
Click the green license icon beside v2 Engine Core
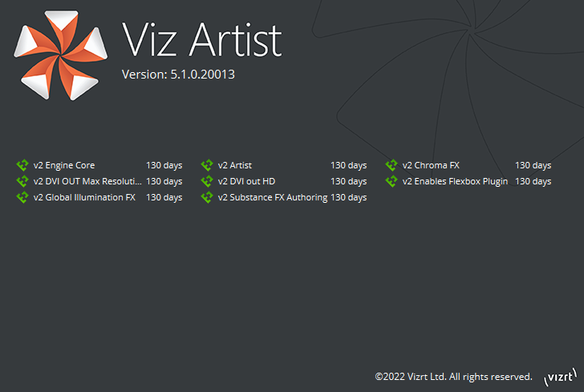[x=22, y=166]
